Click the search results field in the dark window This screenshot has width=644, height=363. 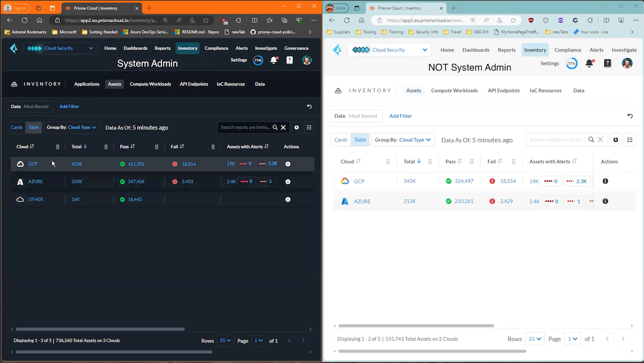click(x=245, y=127)
